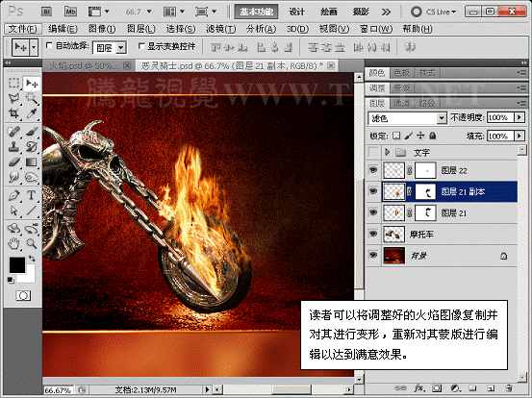This screenshot has height=398, width=532.
Task: Select the Gradient tool
Action: 32,162
